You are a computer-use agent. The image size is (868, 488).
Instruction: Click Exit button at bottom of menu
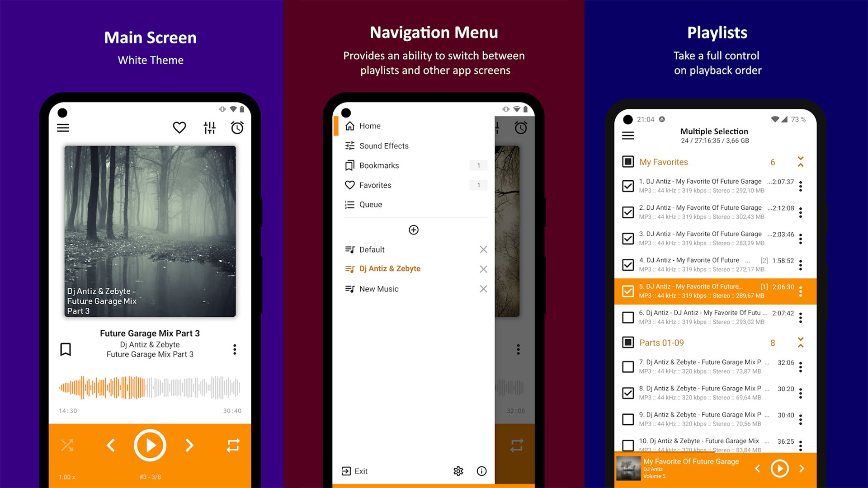click(x=358, y=471)
